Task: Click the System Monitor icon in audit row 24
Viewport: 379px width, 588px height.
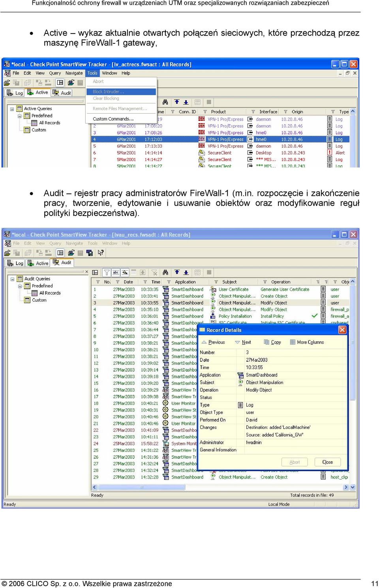Action: (x=166, y=443)
